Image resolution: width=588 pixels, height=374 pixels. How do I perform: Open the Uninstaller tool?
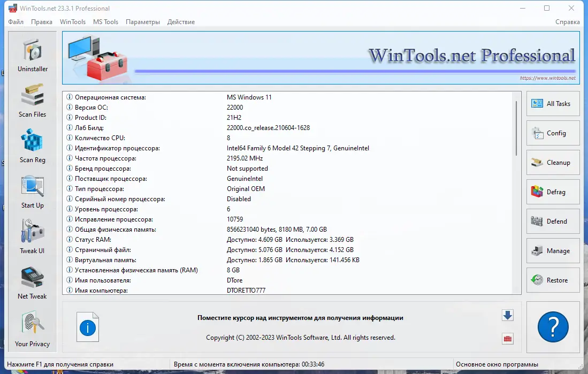(33, 56)
